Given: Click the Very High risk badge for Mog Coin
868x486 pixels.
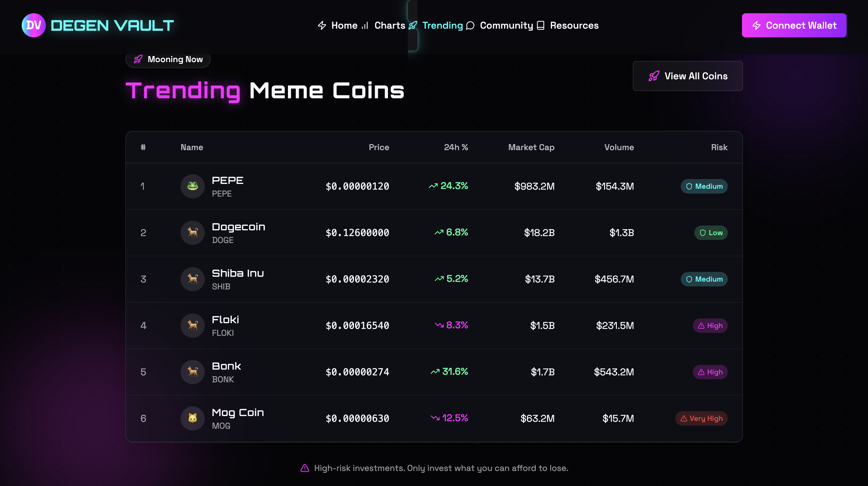Looking at the screenshot, I should [701, 418].
